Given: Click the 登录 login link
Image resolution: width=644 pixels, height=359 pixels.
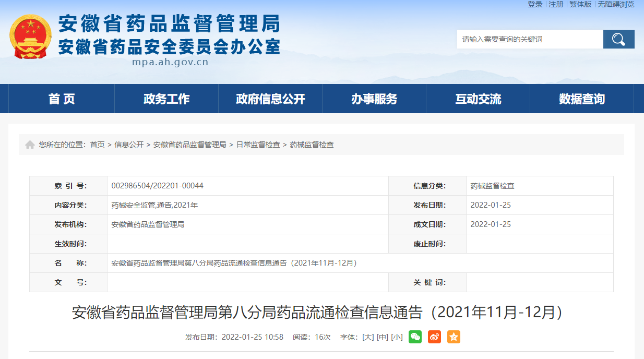Looking at the screenshot, I should 535,4.
